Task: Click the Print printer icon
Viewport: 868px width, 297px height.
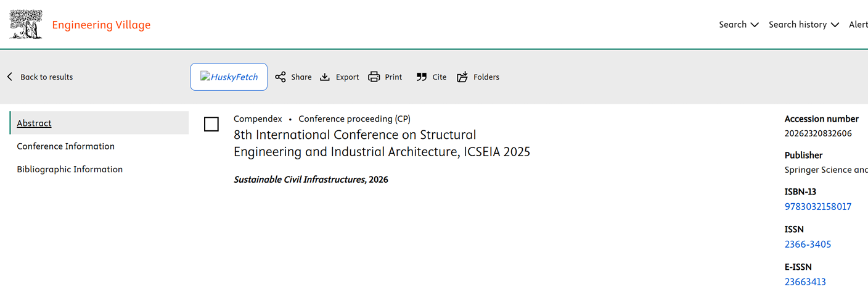Action: pos(374,77)
